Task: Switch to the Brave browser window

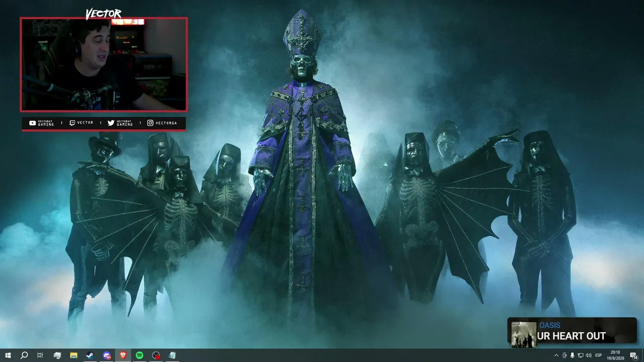Action: [x=123, y=355]
